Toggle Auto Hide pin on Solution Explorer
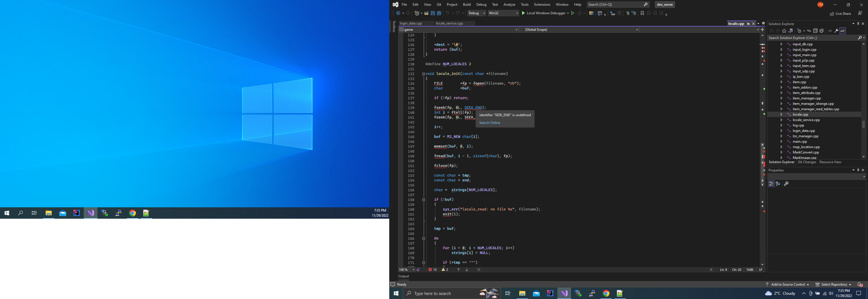The width and height of the screenshot is (868, 299). 858,24
